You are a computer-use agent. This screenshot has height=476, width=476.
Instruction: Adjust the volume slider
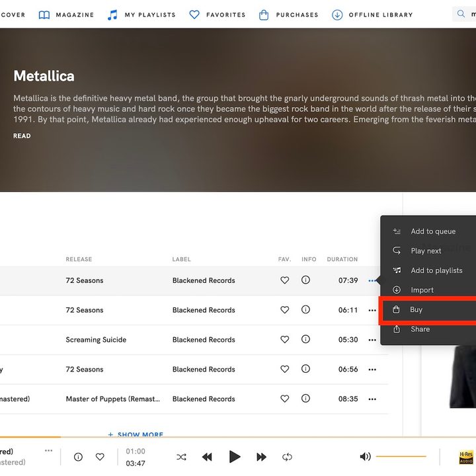coord(401,456)
